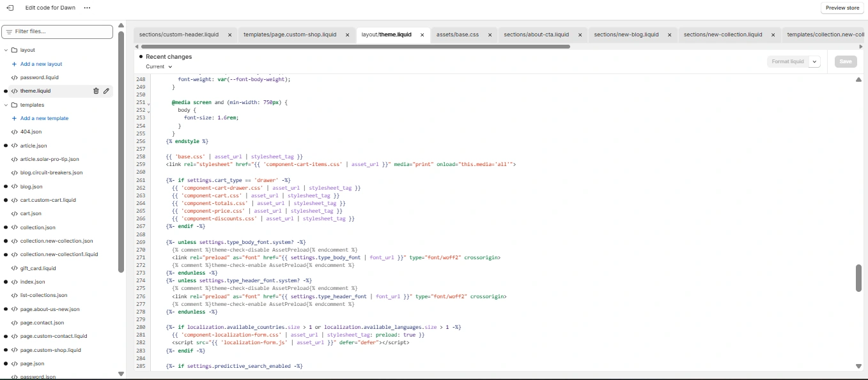
Task: Click the templates folder icon
Action: (x=14, y=105)
